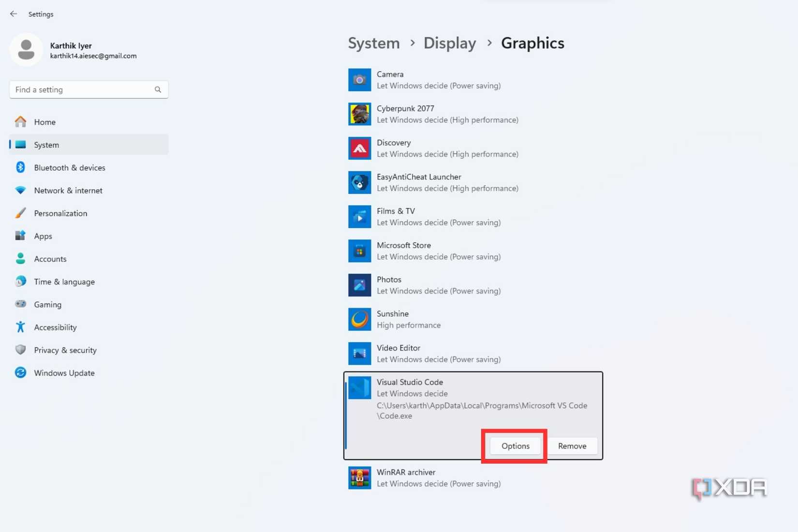
Task: Open Time & language settings
Action: click(89, 281)
